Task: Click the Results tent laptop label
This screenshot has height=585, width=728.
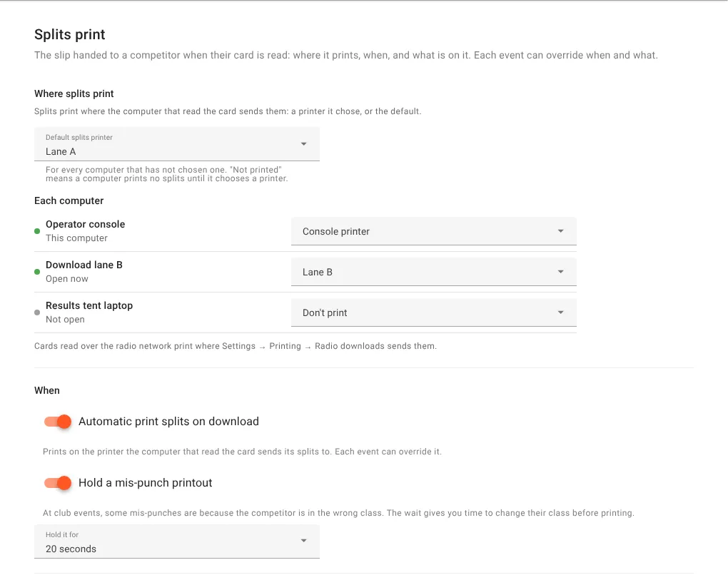Action: (89, 306)
